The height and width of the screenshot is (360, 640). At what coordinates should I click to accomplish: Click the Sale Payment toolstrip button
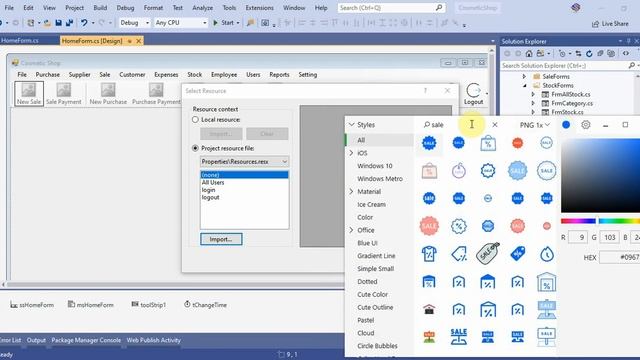(x=63, y=93)
